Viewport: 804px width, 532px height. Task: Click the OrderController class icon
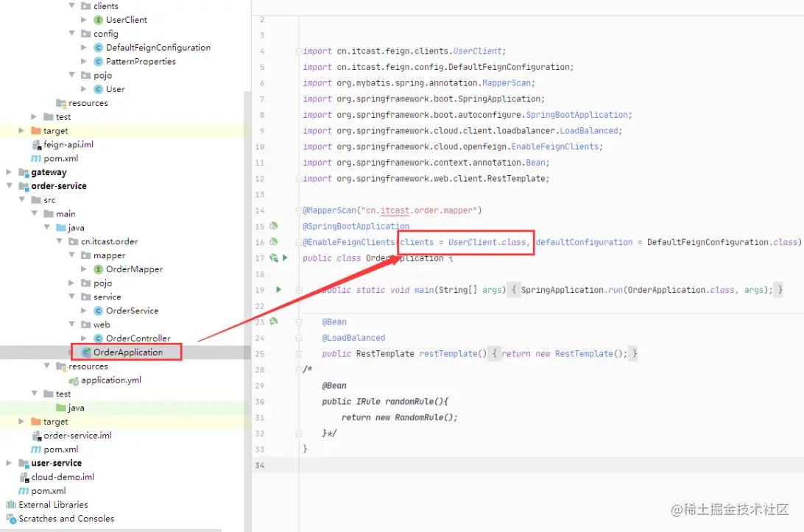pyautogui.click(x=99, y=338)
